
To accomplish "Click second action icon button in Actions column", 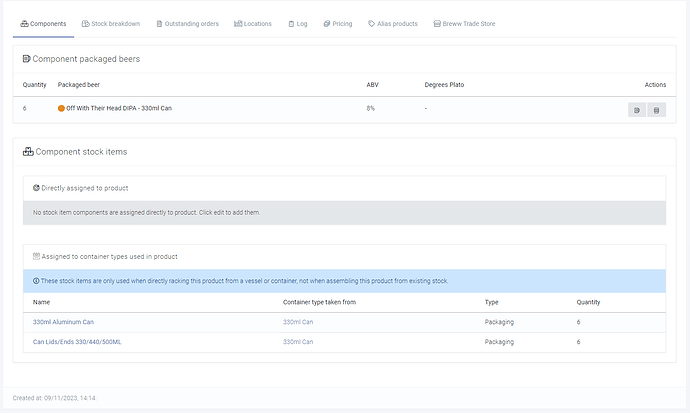I will point(656,110).
